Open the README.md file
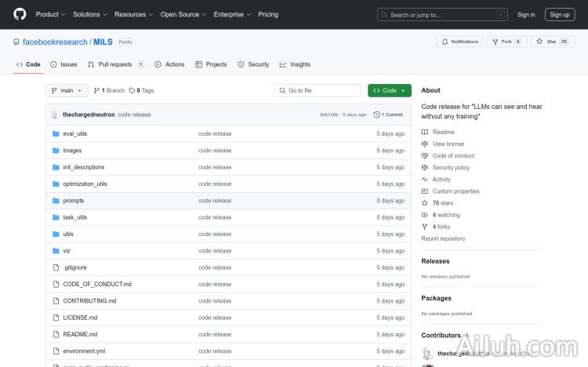The image size is (588, 367). (80, 334)
